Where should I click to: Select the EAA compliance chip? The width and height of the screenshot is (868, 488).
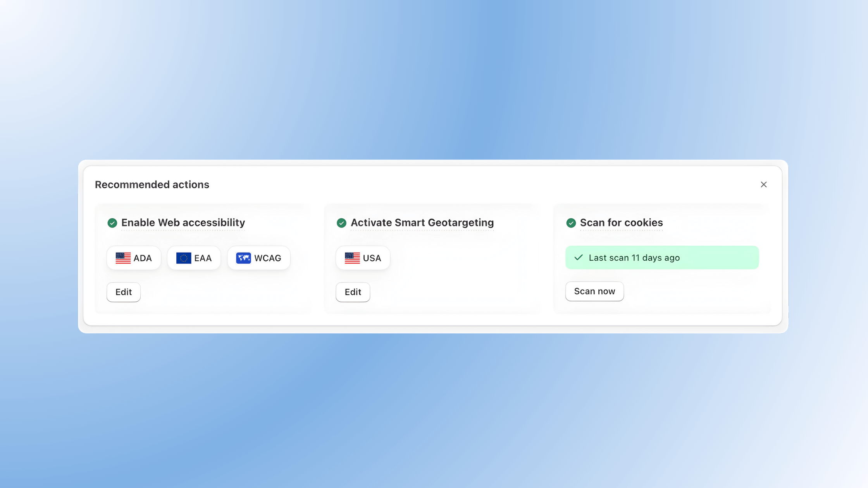(194, 258)
